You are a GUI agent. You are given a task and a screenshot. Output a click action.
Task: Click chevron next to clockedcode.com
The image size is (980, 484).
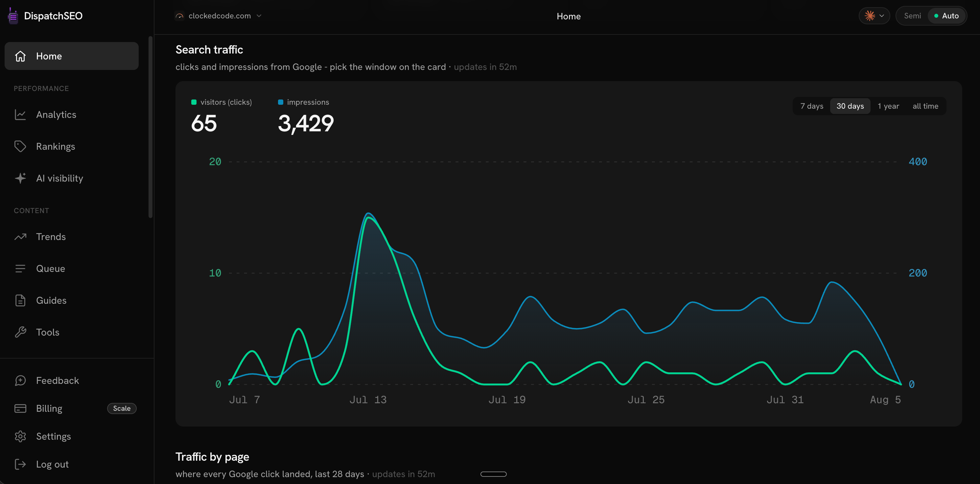tap(259, 16)
